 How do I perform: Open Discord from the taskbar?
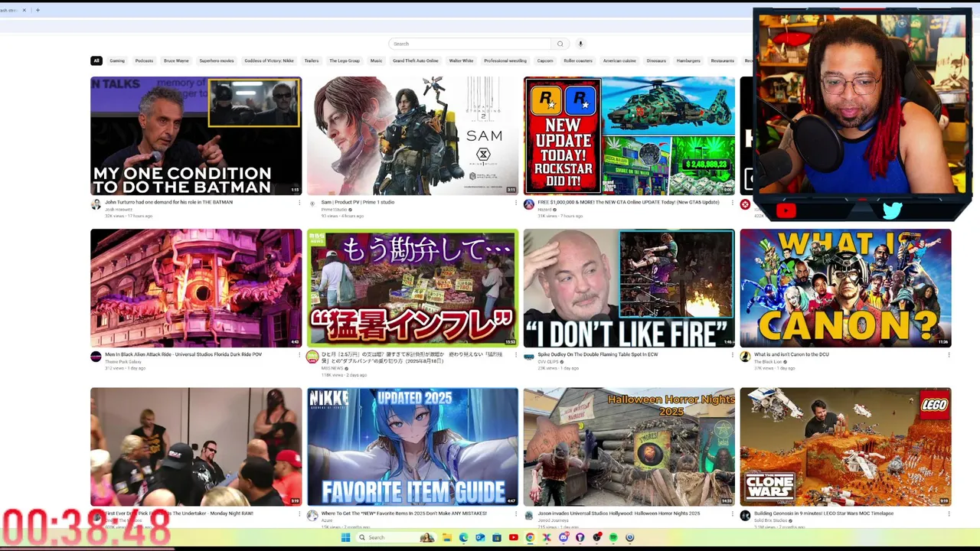563,537
